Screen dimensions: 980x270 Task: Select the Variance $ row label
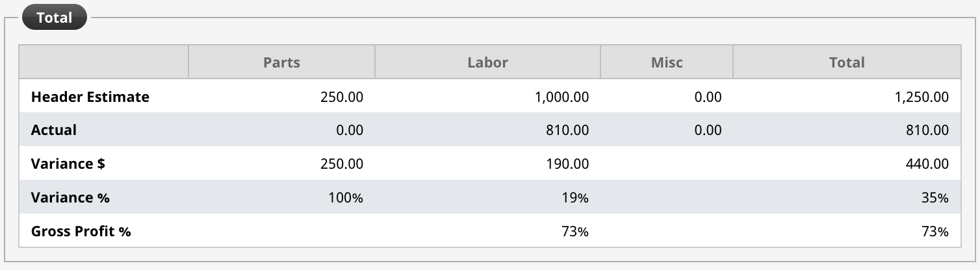coord(68,164)
